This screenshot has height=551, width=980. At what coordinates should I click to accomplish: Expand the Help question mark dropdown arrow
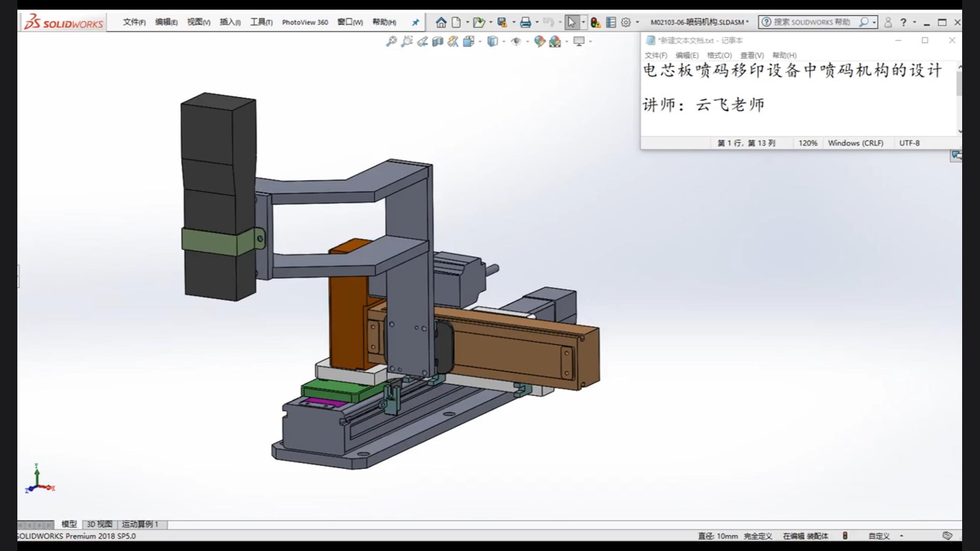click(x=914, y=22)
